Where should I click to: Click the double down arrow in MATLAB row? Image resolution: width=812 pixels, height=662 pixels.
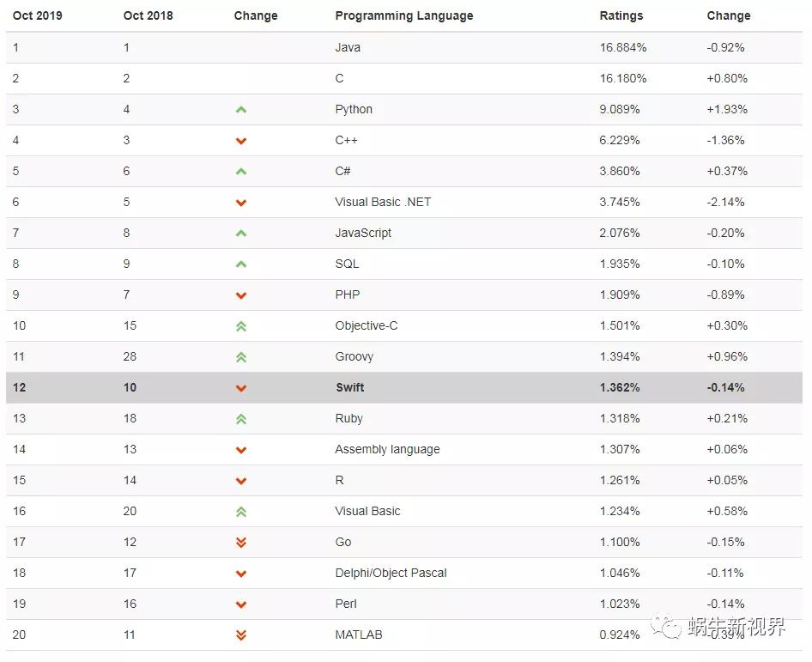point(241,635)
